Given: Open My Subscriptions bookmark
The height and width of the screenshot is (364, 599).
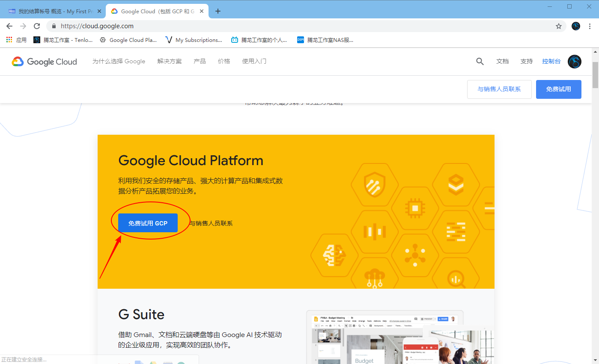Looking at the screenshot, I should point(194,40).
